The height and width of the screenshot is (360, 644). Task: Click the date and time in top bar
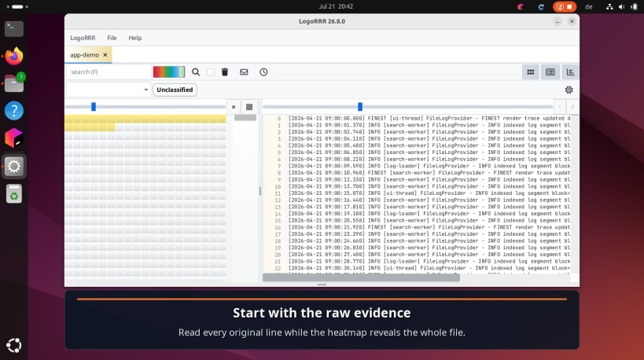point(336,6)
